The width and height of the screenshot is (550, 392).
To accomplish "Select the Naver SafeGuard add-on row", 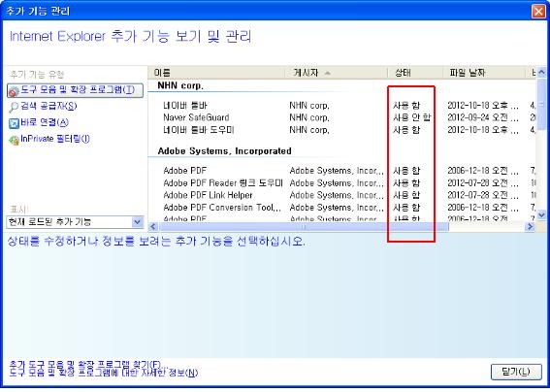I will (342, 117).
